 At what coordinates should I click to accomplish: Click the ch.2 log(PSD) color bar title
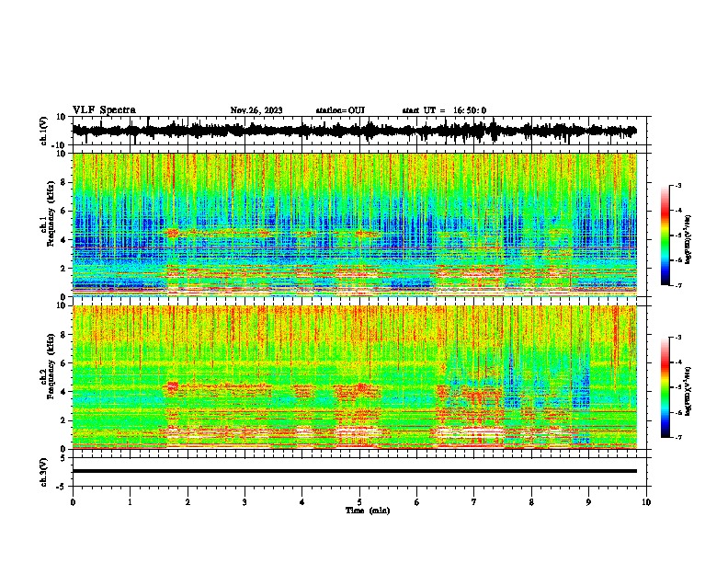tap(688, 391)
